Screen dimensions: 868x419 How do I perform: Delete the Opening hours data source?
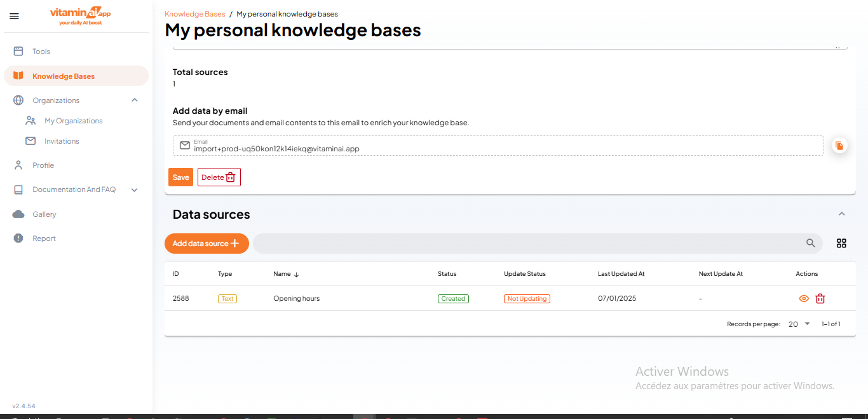pos(820,298)
